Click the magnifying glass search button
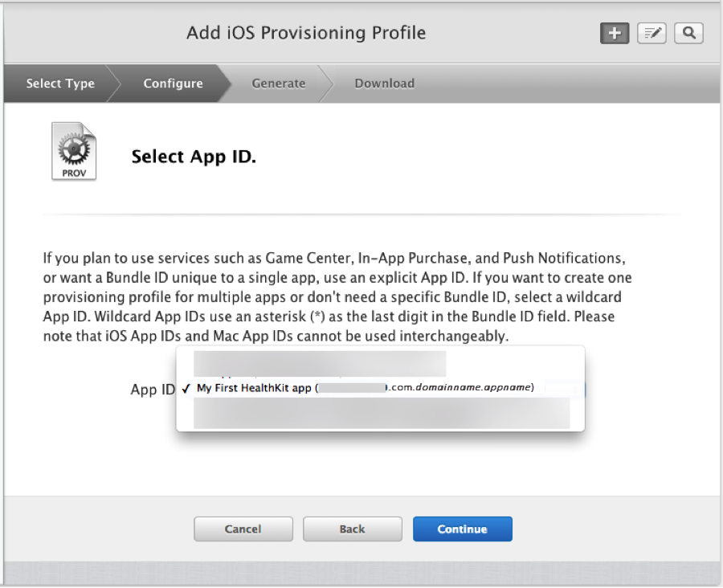The image size is (723, 588). click(x=688, y=33)
